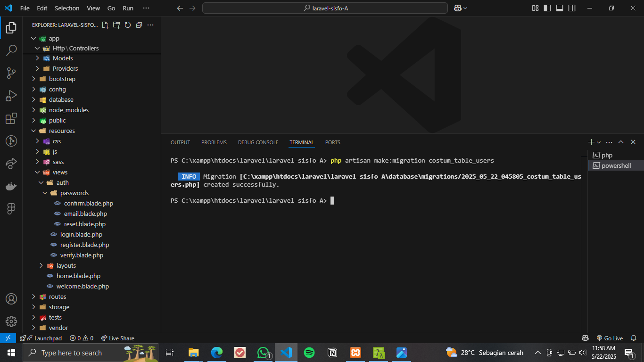Open Spotify from the Windows taskbar
The image size is (644, 362).
(309, 353)
